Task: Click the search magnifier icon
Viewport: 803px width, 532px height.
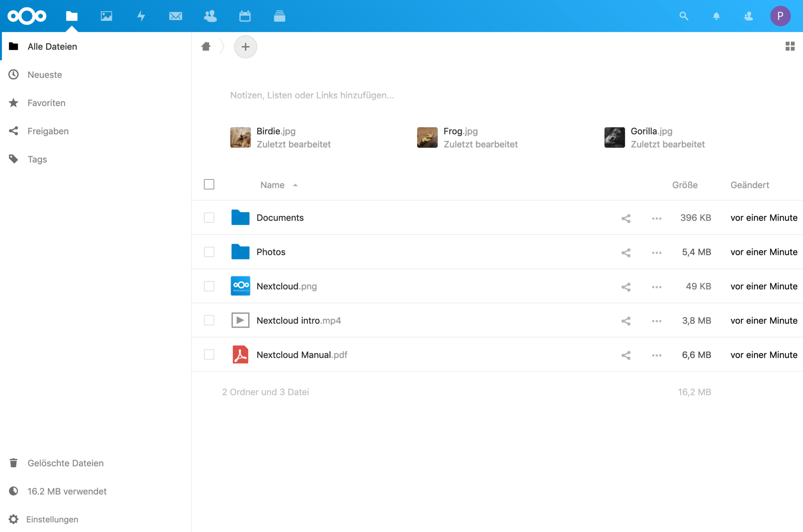Action: (683, 16)
